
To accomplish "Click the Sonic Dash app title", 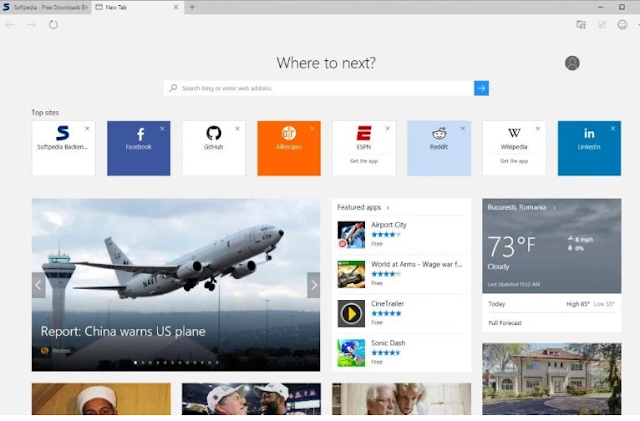I will (388, 343).
